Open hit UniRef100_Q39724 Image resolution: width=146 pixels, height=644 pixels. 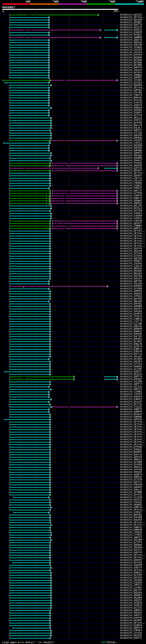coord(131,168)
